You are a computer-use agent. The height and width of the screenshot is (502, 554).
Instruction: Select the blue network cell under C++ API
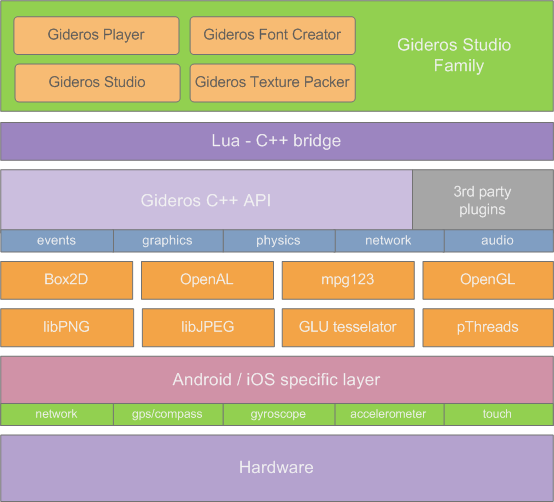click(389, 241)
